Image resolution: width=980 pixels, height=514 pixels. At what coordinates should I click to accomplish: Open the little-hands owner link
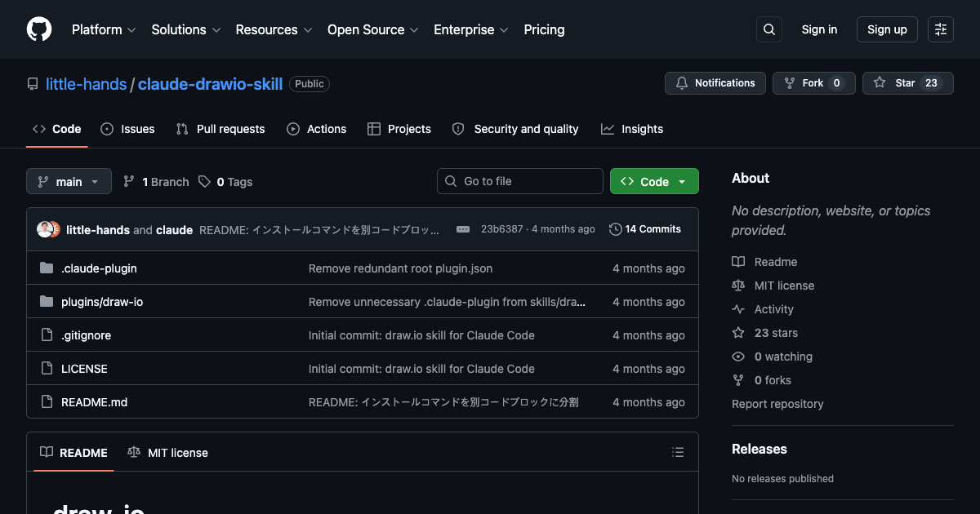[x=87, y=84]
